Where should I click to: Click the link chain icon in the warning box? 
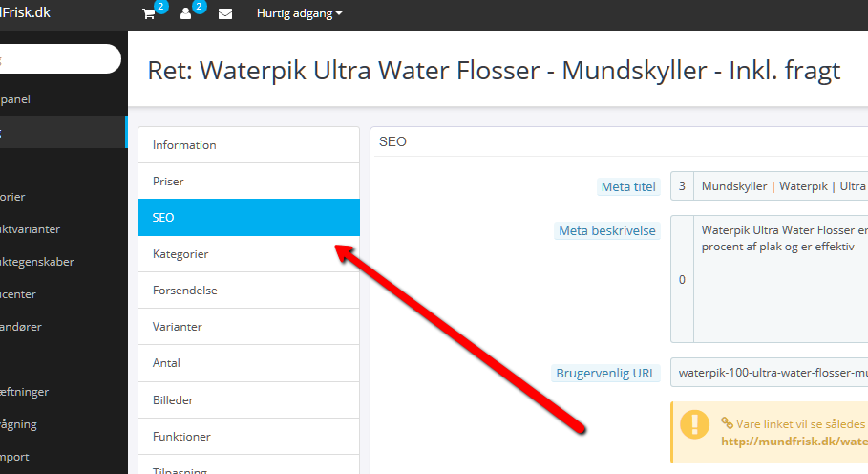[x=727, y=423]
